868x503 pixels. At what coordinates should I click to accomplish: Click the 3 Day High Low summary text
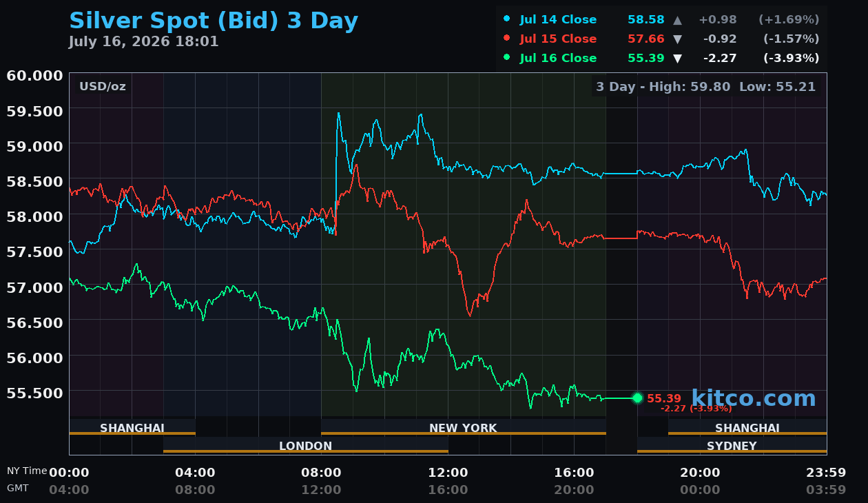[x=706, y=87]
